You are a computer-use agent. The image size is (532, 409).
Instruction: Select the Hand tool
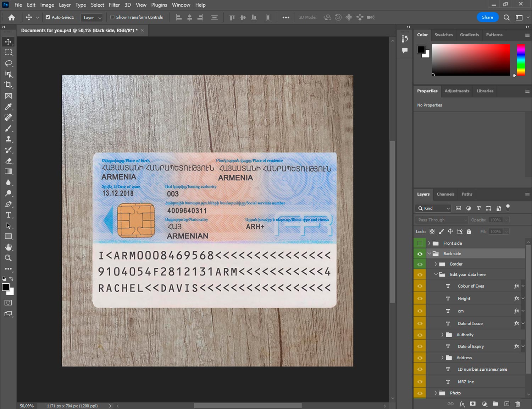(x=9, y=247)
